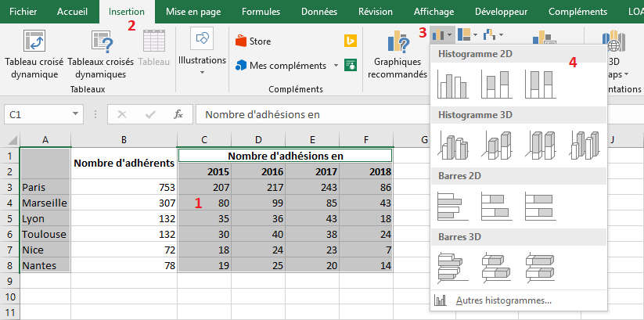Image resolution: width=644 pixels, height=320 pixels.
Task: Click the formula bar cancel (X) button
Action: pyautogui.click(x=122, y=114)
